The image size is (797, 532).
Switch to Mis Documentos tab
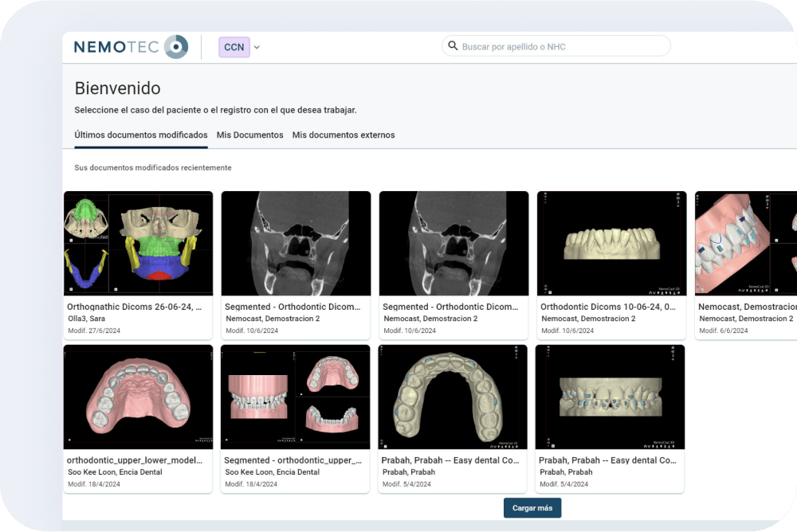click(x=249, y=135)
